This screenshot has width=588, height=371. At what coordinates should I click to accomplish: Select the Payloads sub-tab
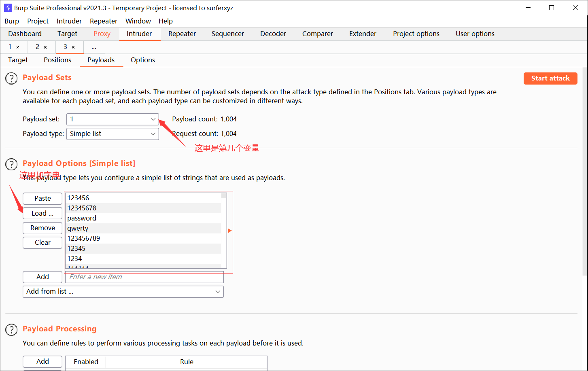pyautogui.click(x=101, y=60)
